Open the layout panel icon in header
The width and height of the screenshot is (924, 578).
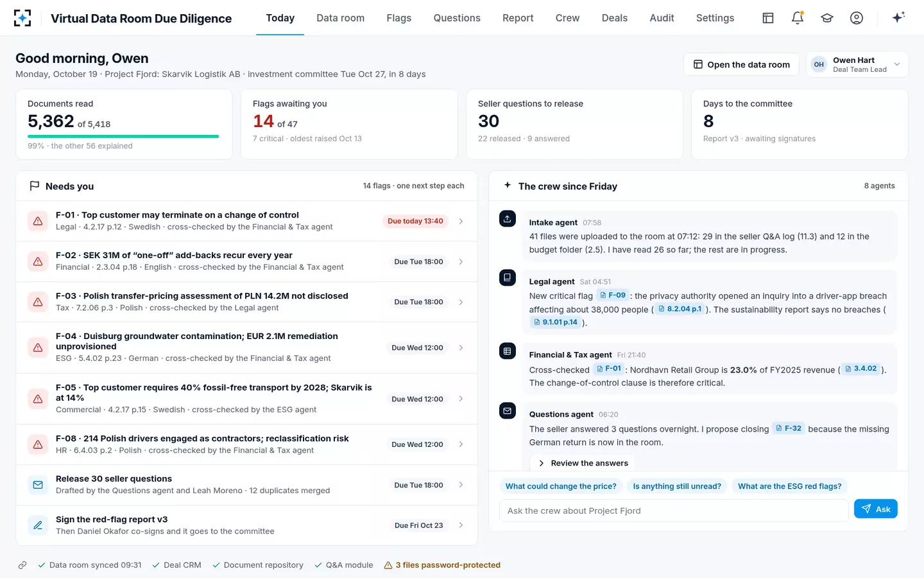767,18
